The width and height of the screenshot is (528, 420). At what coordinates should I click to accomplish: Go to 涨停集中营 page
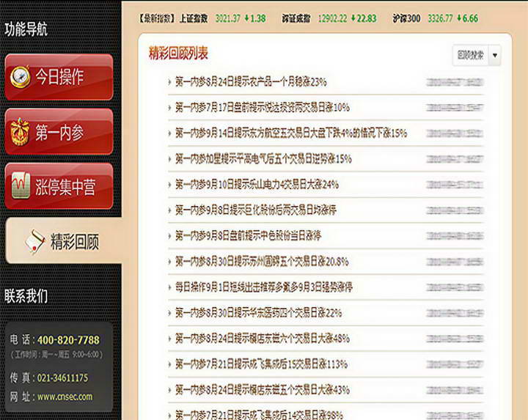tap(59, 186)
